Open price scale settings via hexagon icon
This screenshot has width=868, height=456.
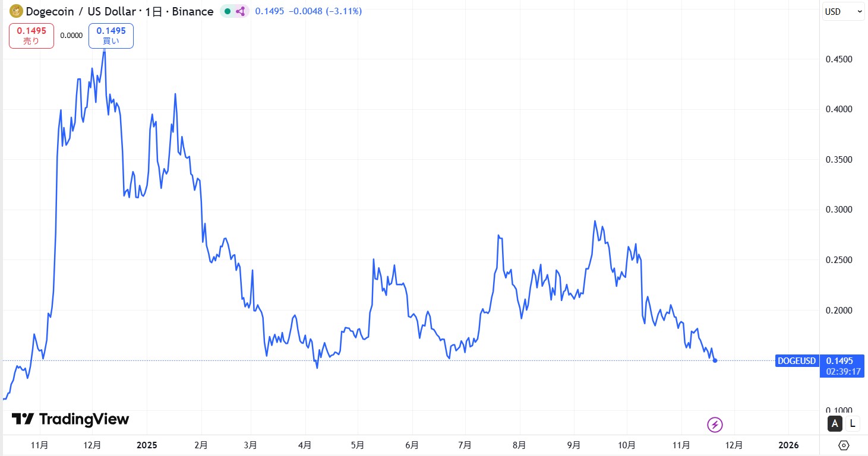point(844,445)
